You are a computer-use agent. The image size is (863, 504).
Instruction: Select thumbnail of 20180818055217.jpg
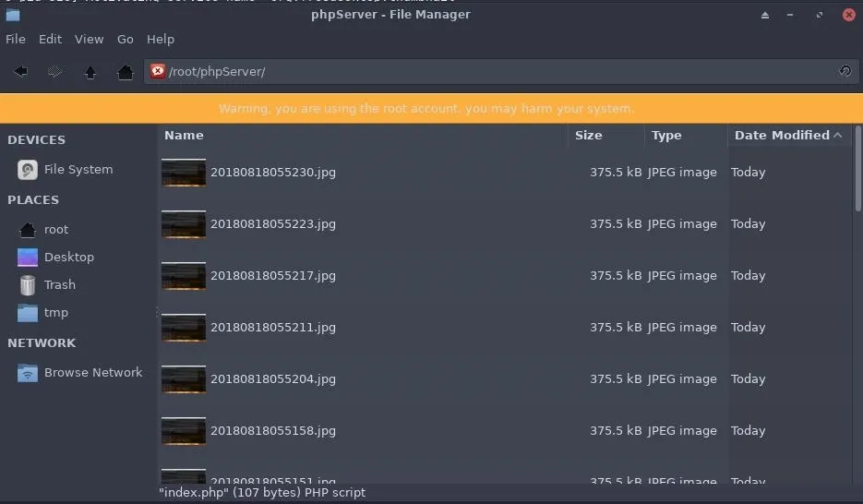(x=184, y=276)
